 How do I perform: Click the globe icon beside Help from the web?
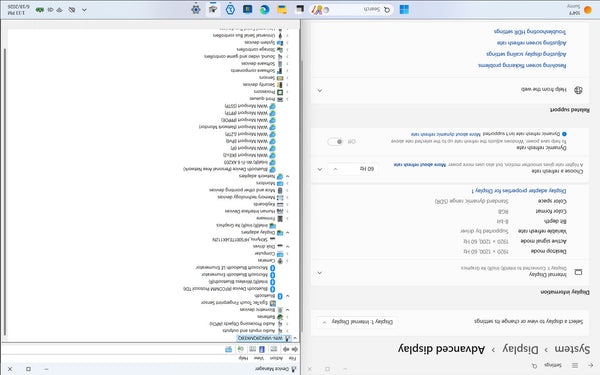point(578,90)
